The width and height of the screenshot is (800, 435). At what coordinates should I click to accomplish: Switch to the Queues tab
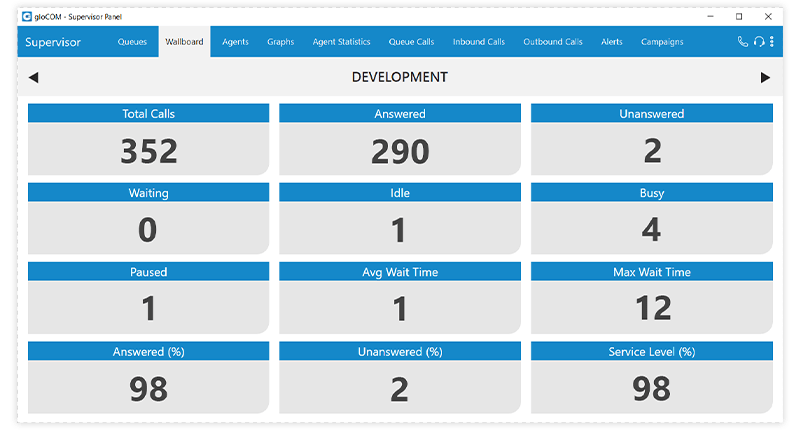tap(132, 42)
